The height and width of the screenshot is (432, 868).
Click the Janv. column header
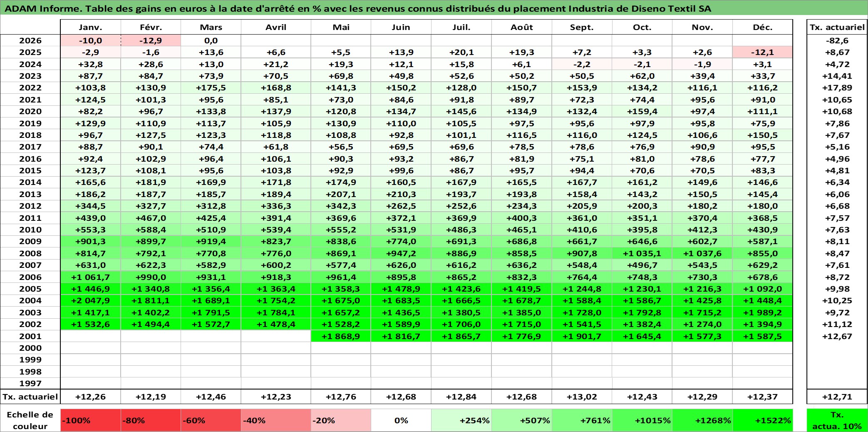coord(91,27)
